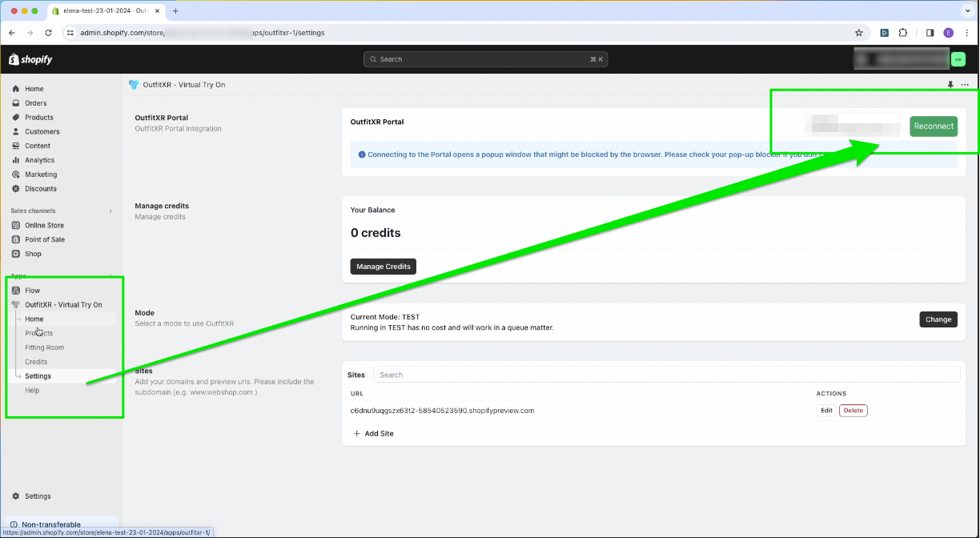Click the 'Non-transferable' notice at sidebar bottom

click(51, 524)
